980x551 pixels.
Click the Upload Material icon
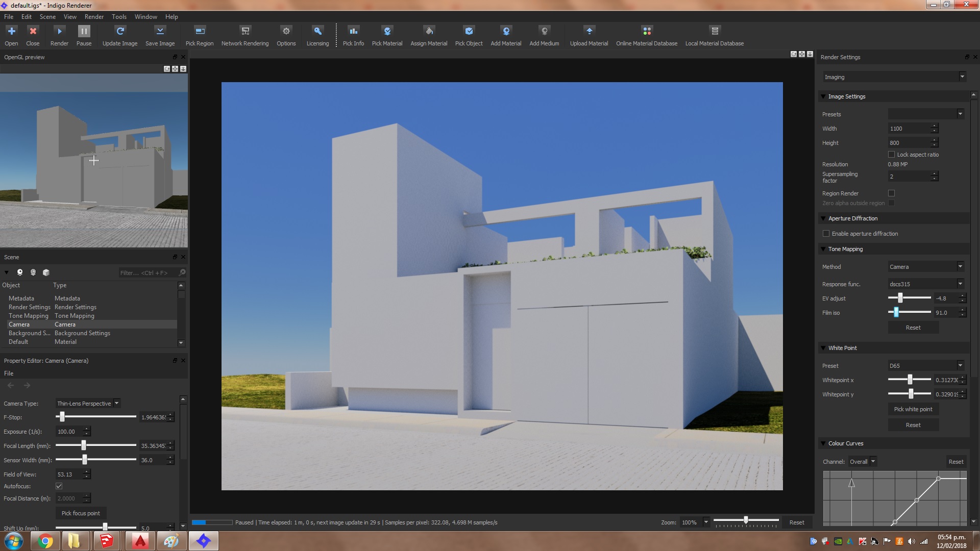point(589,32)
